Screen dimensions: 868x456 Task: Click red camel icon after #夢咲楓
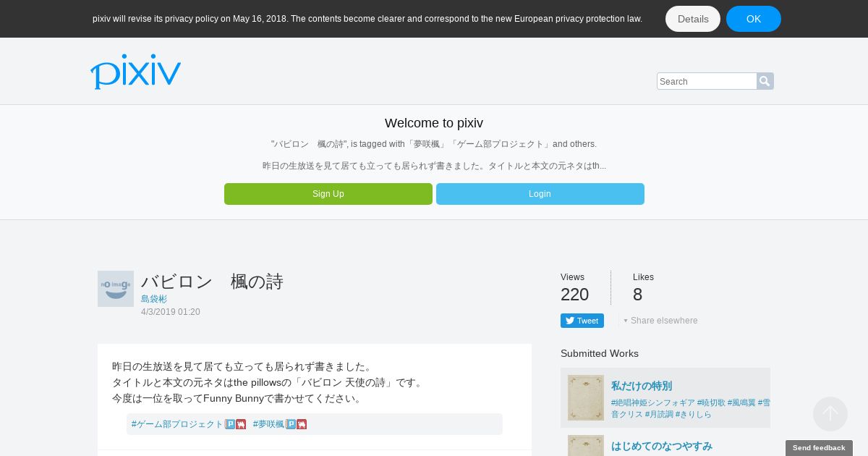point(302,424)
